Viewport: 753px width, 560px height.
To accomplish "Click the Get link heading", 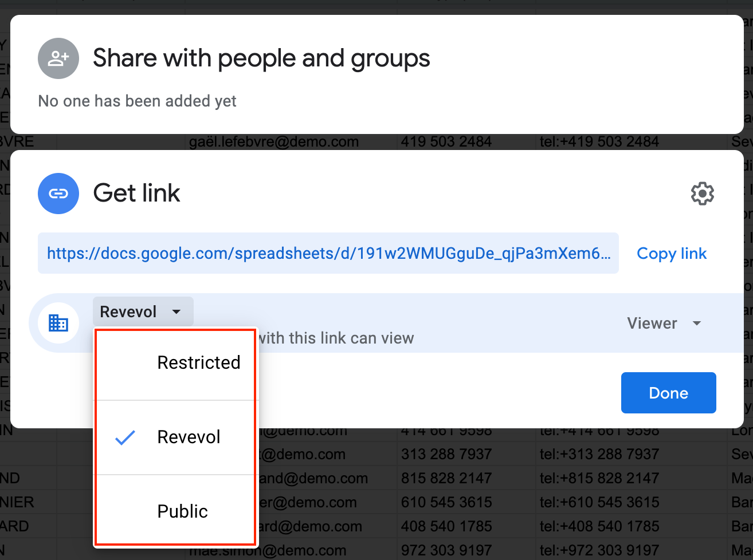I will click(137, 193).
